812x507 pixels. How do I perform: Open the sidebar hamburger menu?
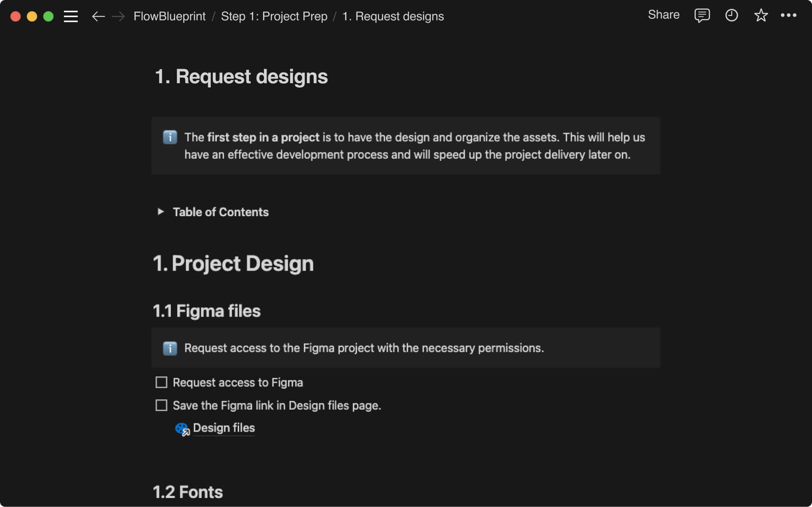tap(71, 16)
